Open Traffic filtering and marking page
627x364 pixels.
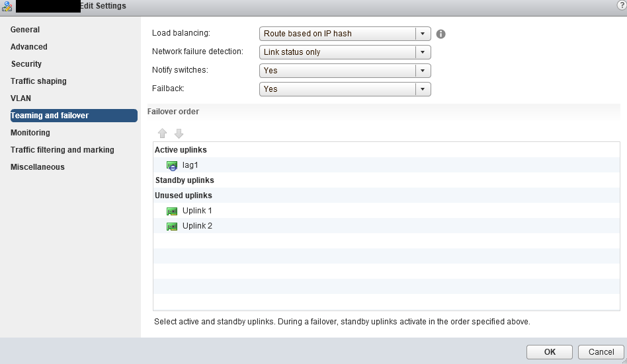(x=62, y=150)
